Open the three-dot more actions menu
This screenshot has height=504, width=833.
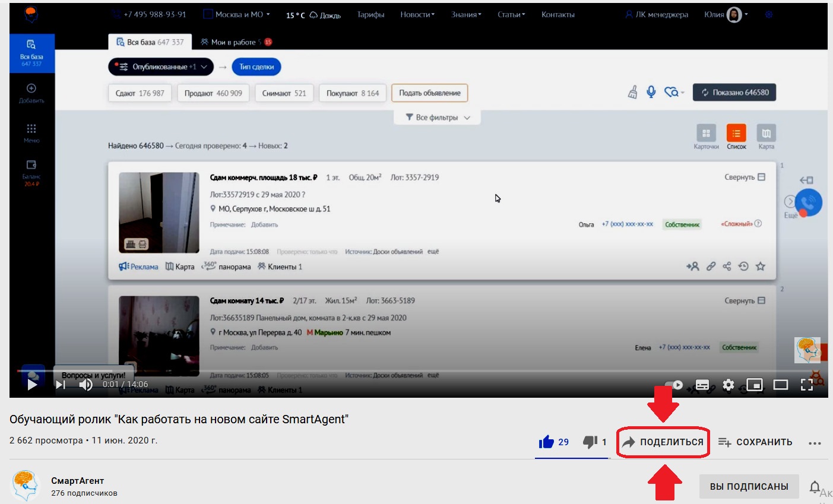(x=815, y=443)
